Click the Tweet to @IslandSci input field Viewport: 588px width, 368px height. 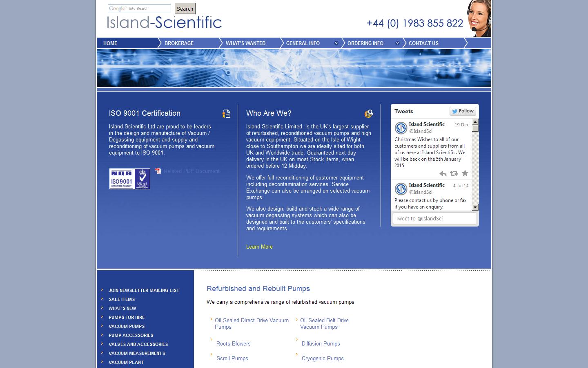[x=434, y=218]
